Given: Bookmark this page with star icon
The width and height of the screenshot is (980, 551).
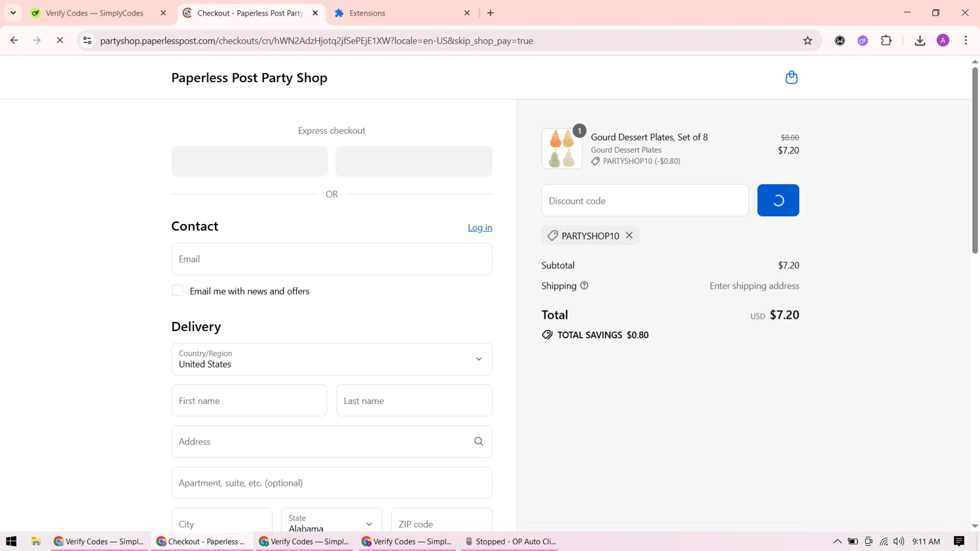Looking at the screenshot, I should [x=808, y=40].
